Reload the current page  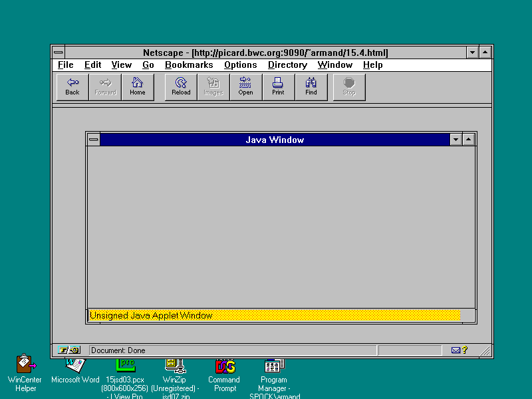[x=181, y=87]
